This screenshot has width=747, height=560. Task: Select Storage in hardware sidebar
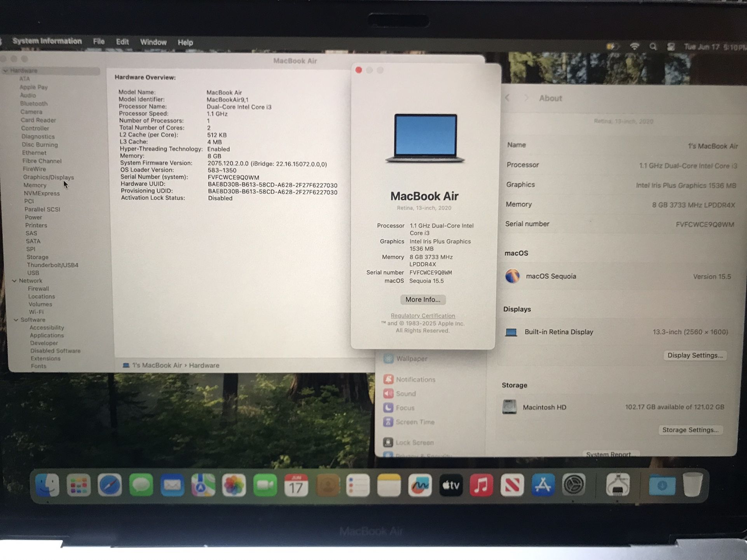(x=37, y=257)
